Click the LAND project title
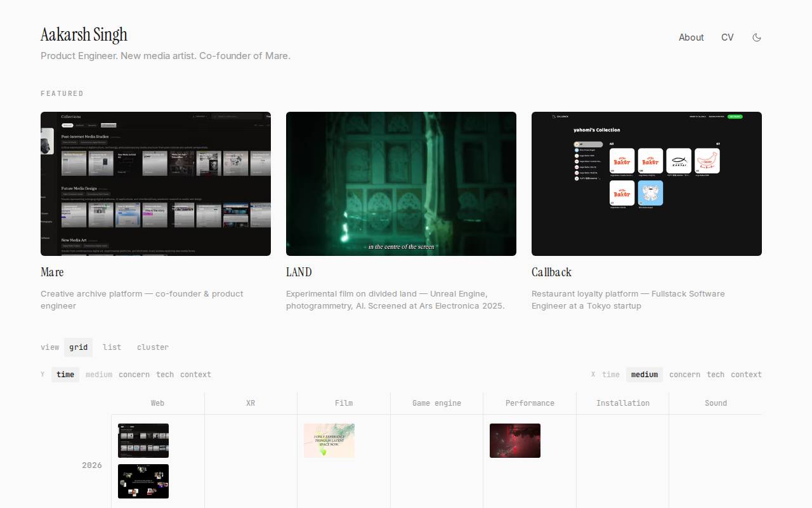The height and width of the screenshot is (508, 812). pyautogui.click(x=299, y=272)
